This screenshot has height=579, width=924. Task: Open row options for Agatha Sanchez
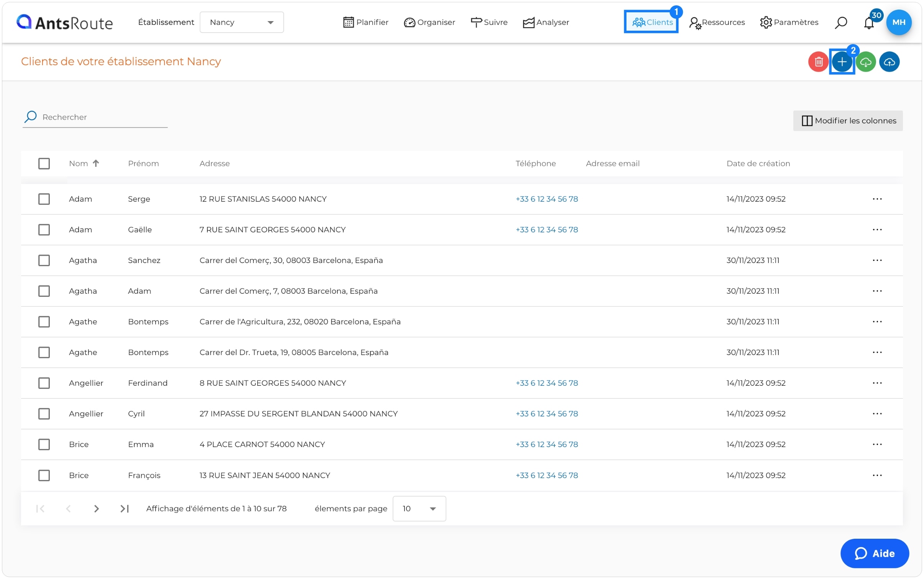(x=877, y=260)
